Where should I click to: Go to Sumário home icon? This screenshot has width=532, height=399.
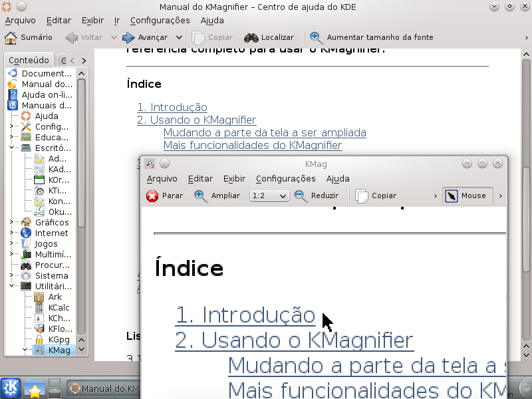click(x=11, y=38)
